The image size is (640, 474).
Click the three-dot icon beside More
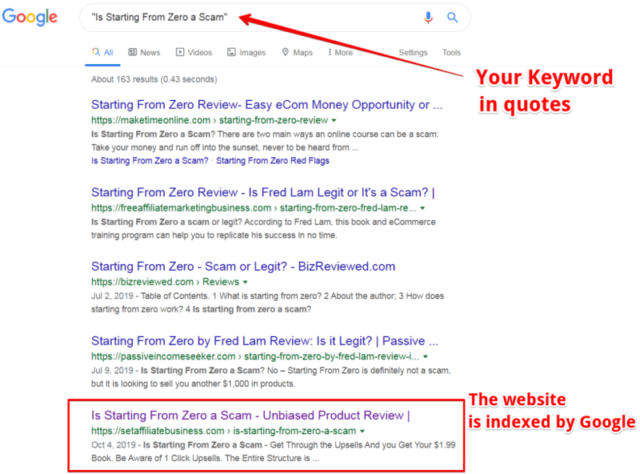coord(330,52)
